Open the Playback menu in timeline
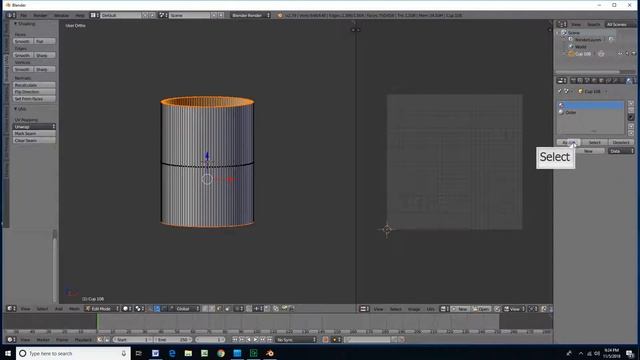 (83, 340)
